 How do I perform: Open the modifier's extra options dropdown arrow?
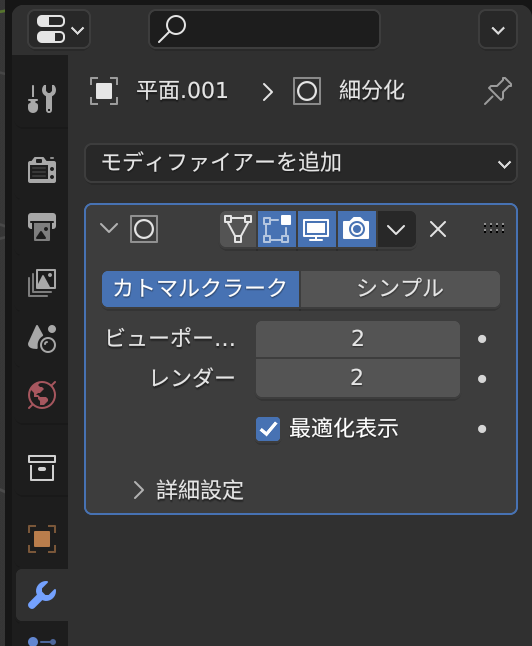point(396,229)
